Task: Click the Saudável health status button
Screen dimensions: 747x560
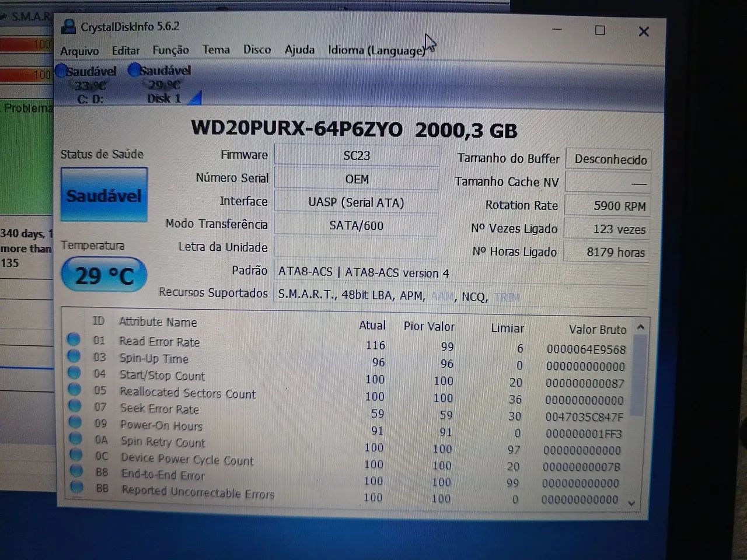Action: pos(104,195)
